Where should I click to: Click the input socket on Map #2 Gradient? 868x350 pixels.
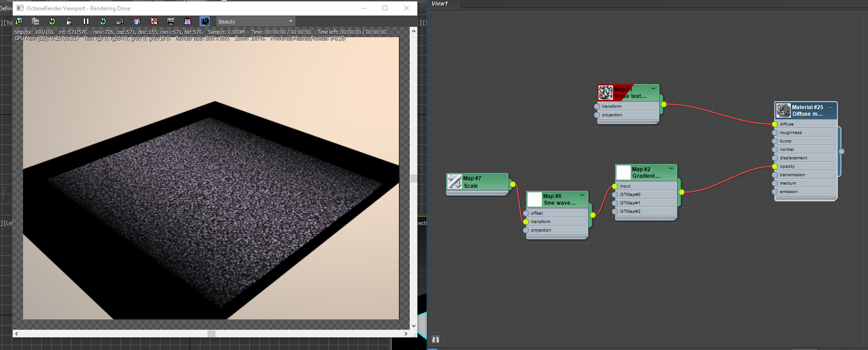pos(615,186)
